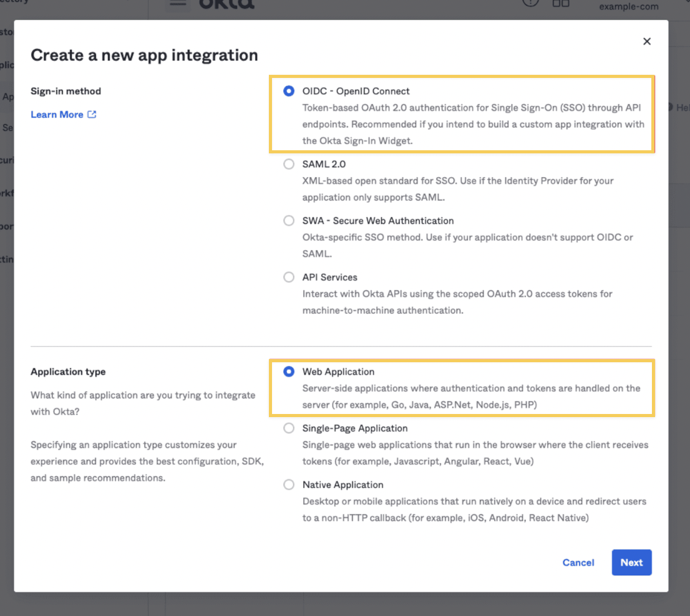Image resolution: width=690 pixels, height=616 pixels.
Task: Click the "Sign-in method" section label
Action: 66,91
